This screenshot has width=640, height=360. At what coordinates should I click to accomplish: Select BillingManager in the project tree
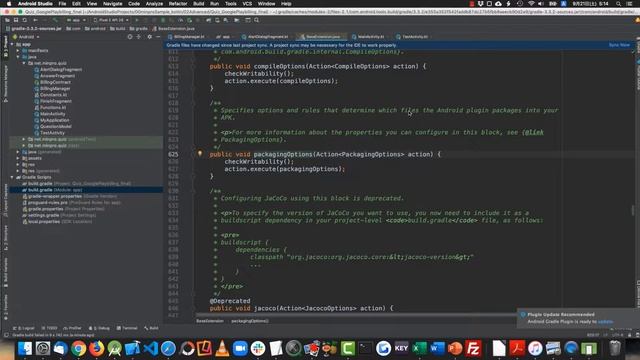click(x=55, y=89)
